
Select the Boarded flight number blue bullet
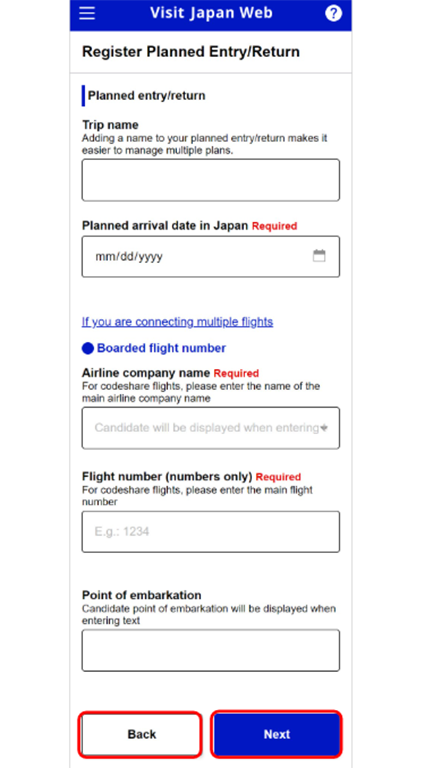pos(88,349)
